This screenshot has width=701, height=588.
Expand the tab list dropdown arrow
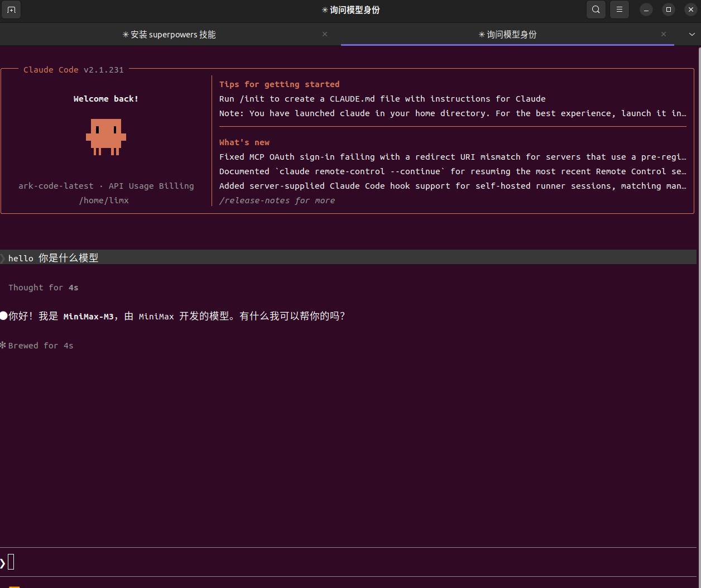pos(692,34)
